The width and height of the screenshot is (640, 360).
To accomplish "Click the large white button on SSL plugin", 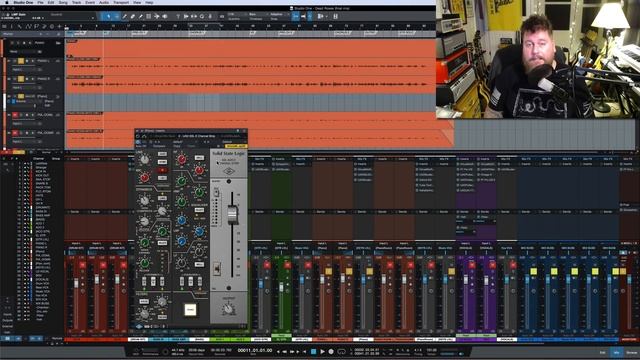I will click(x=190, y=310).
